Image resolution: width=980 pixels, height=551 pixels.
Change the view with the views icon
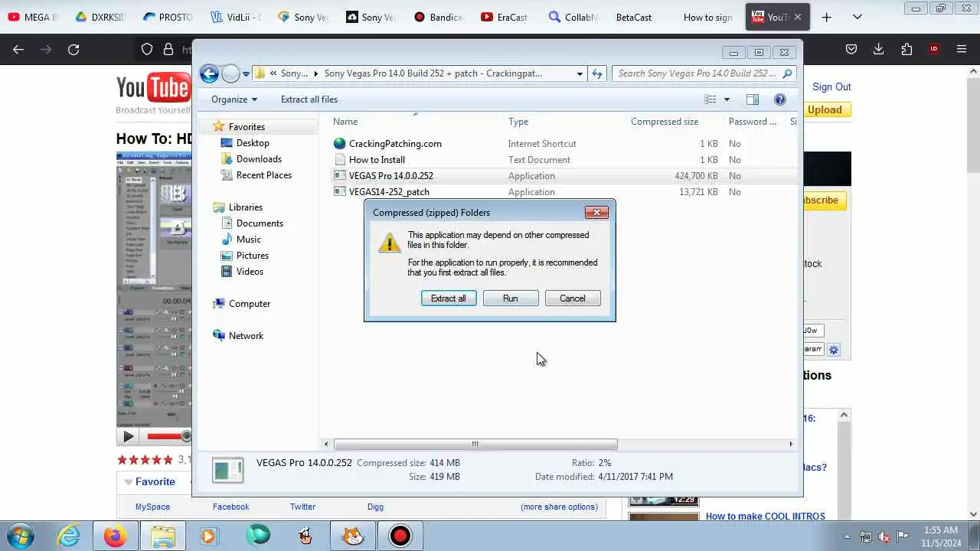tap(710, 99)
